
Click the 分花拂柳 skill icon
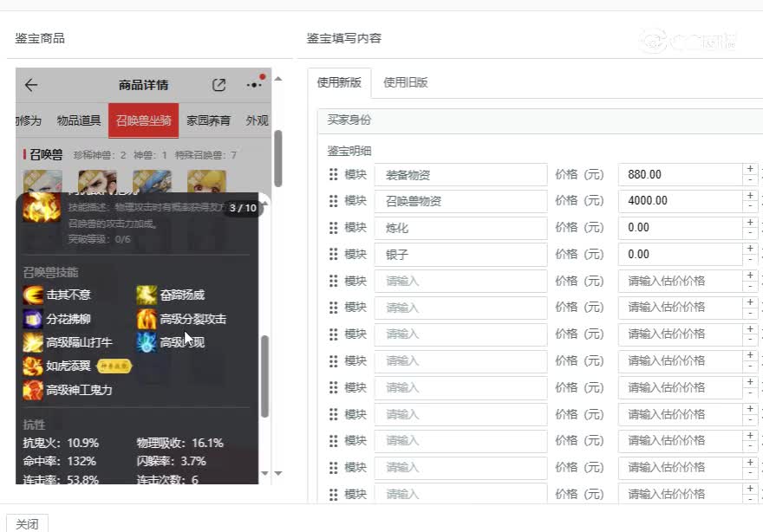[x=33, y=319]
